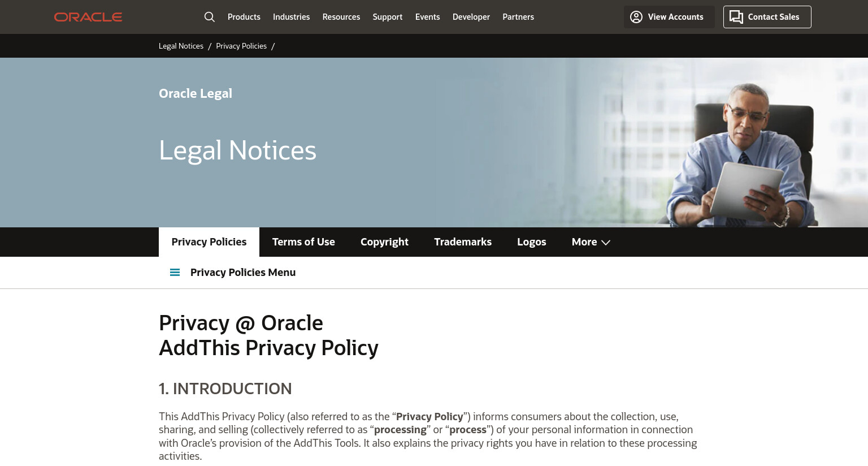This screenshot has height=466, width=868.
Task: Open the Industries menu
Action: point(292,17)
